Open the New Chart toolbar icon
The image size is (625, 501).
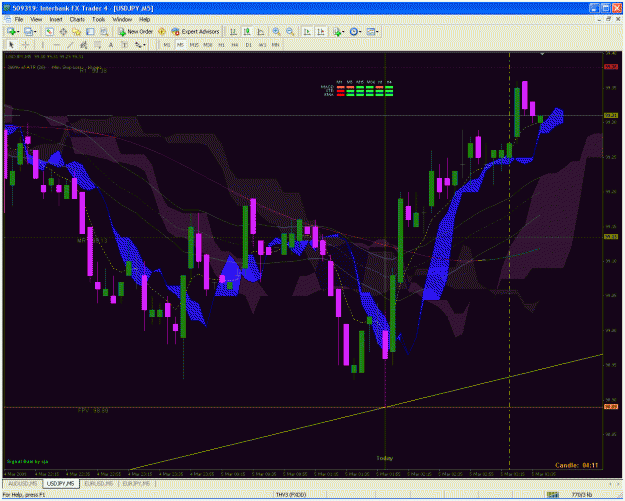click(x=10, y=31)
